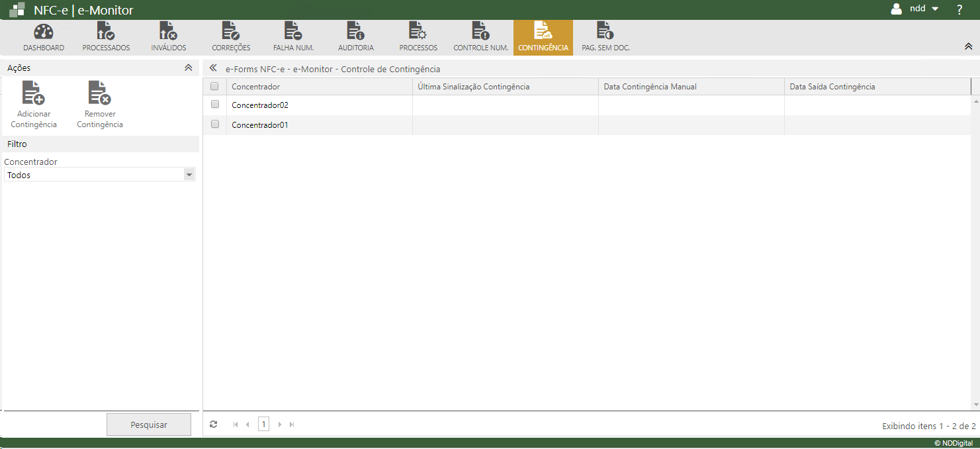This screenshot has height=449, width=980.
Task: Sort by Data Saída Contingência column header
Action: point(832,87)
